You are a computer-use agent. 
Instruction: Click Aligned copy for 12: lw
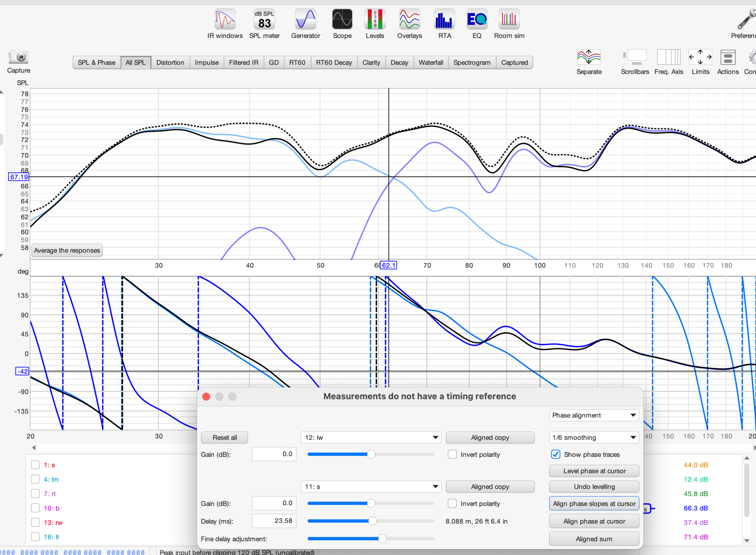click(490, 438)
